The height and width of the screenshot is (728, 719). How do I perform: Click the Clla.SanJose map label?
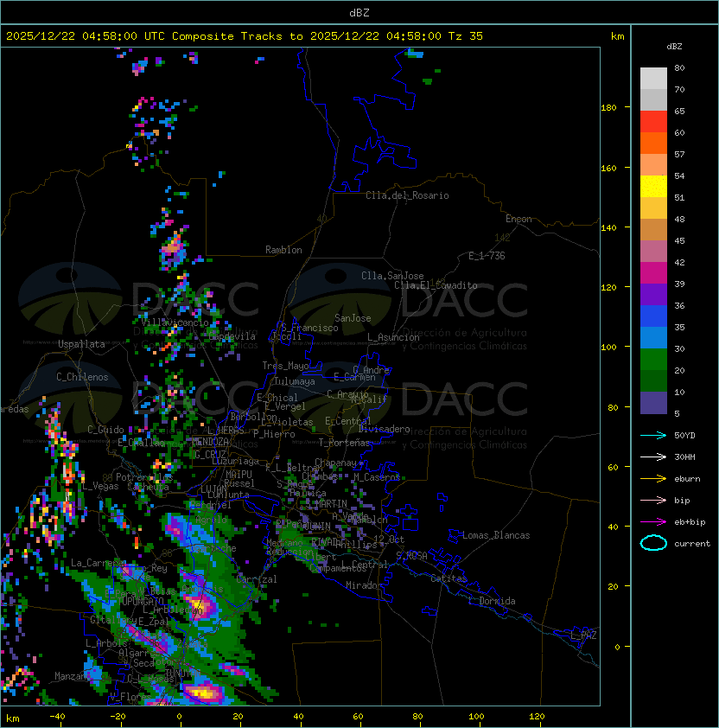click(392, 276)
